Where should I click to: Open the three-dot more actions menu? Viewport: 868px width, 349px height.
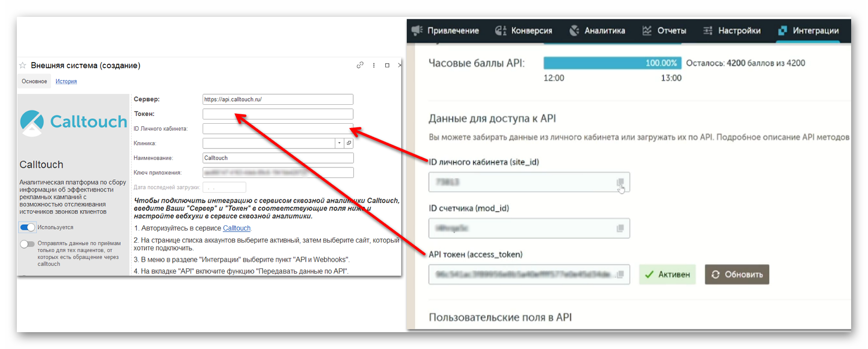tap(374, 65)
